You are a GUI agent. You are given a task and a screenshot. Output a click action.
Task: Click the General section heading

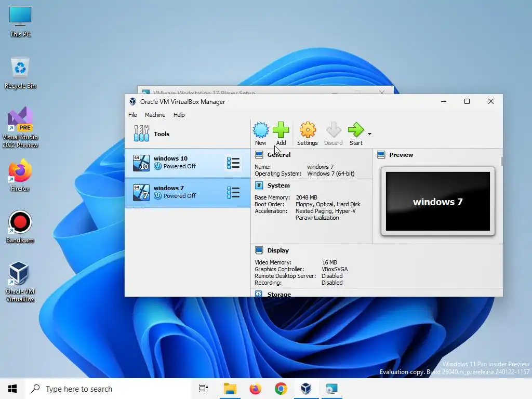click(279, 155)
